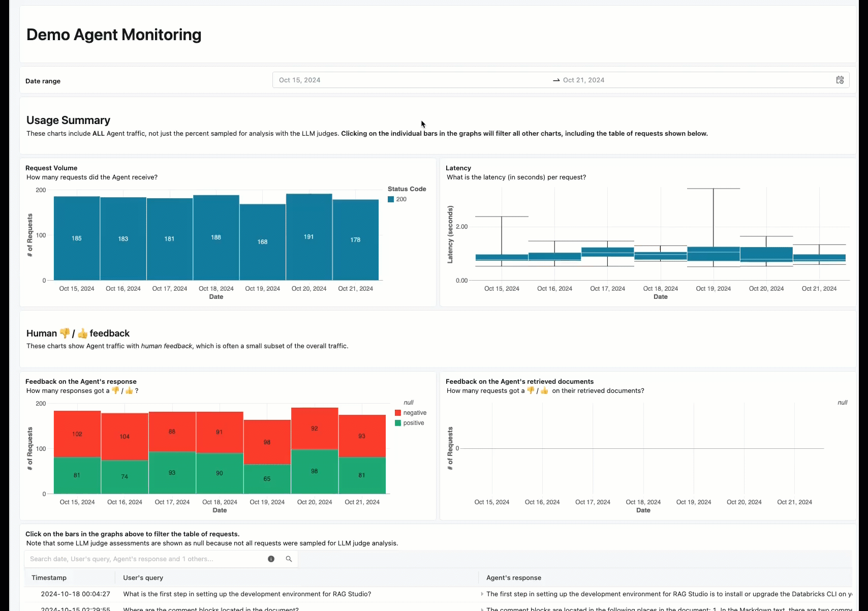Viewport: 868px width, 611px height.
Task: Click the info icon in search box
Action: (271, 559)
